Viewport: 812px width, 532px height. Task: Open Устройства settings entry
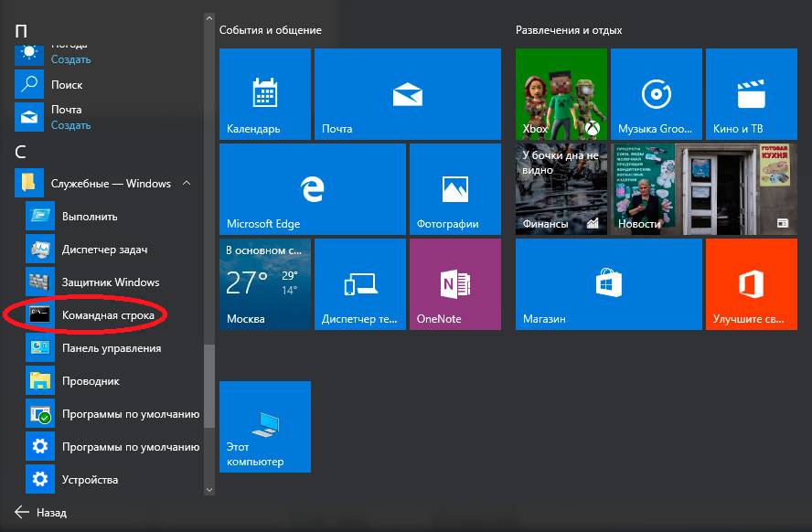click(90, 480)
